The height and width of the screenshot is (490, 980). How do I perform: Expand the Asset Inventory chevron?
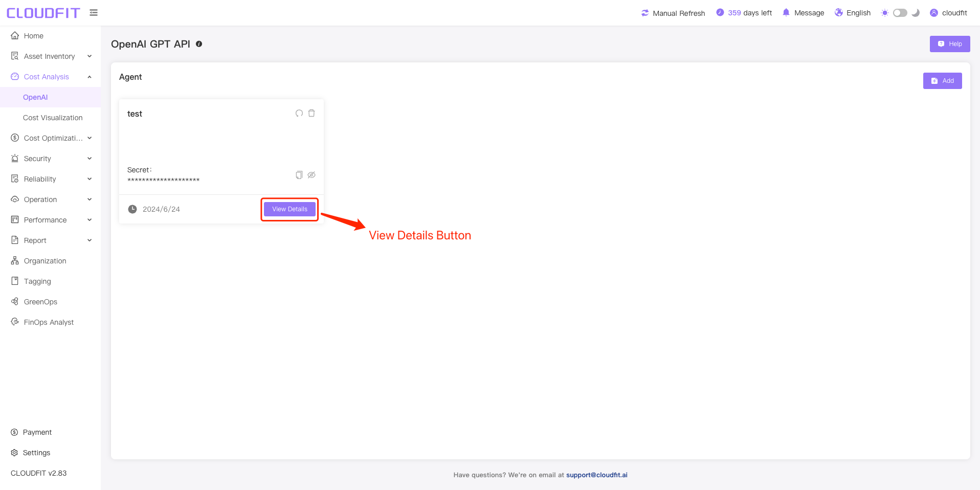coord(90,56)
